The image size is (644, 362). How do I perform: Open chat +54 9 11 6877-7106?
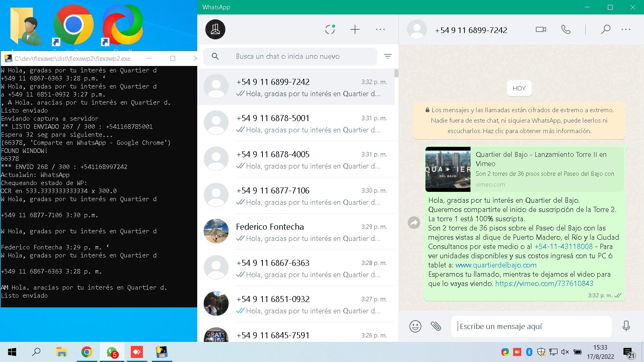[x=296, y=195]
